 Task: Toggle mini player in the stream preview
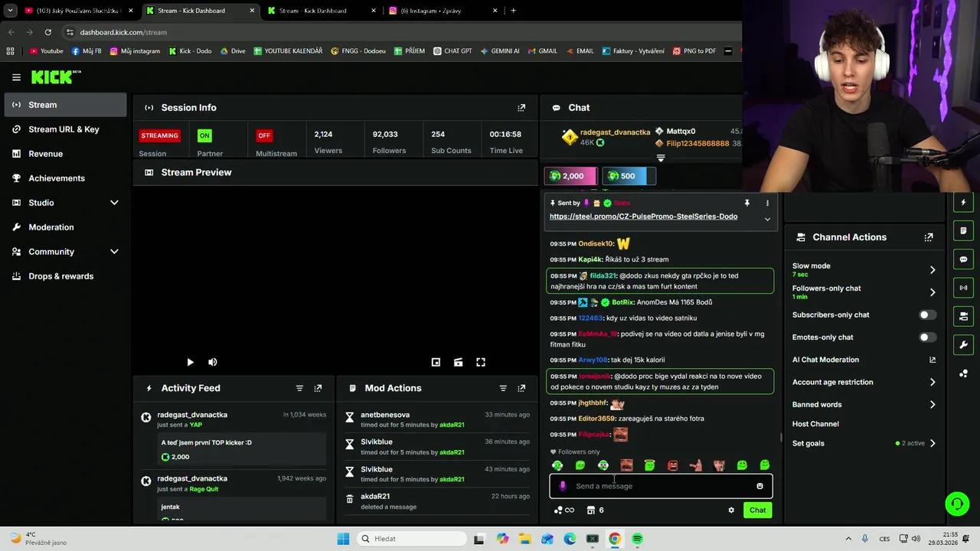tap(436, 362)
